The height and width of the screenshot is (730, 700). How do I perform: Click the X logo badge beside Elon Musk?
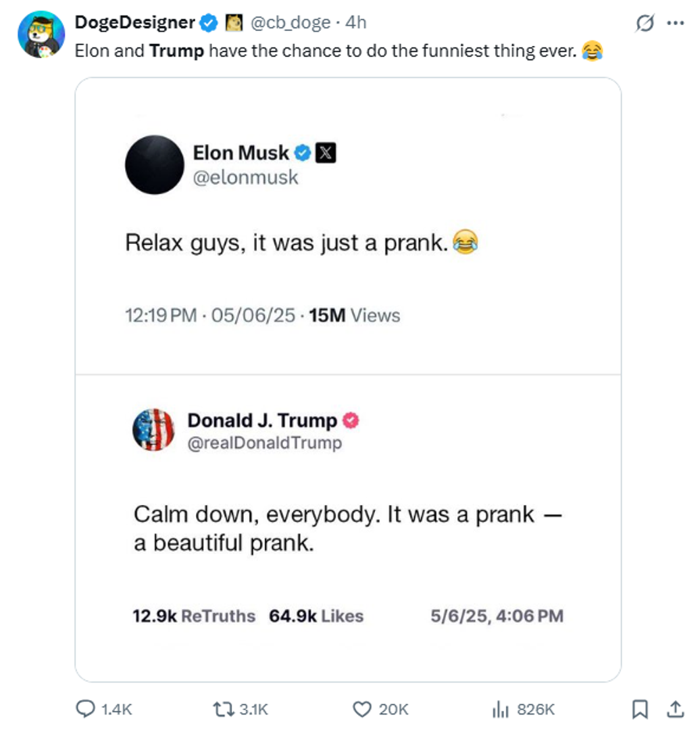(326, 153)
